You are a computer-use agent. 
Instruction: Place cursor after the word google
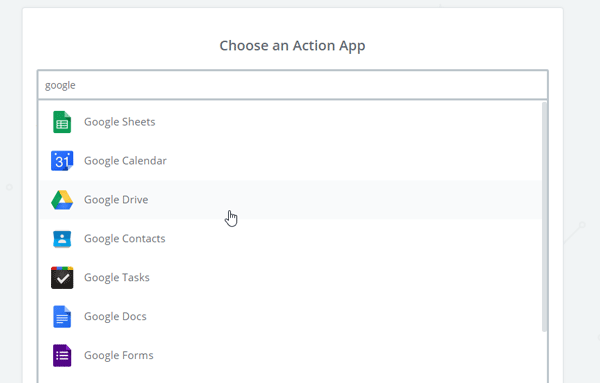(76, 85)
